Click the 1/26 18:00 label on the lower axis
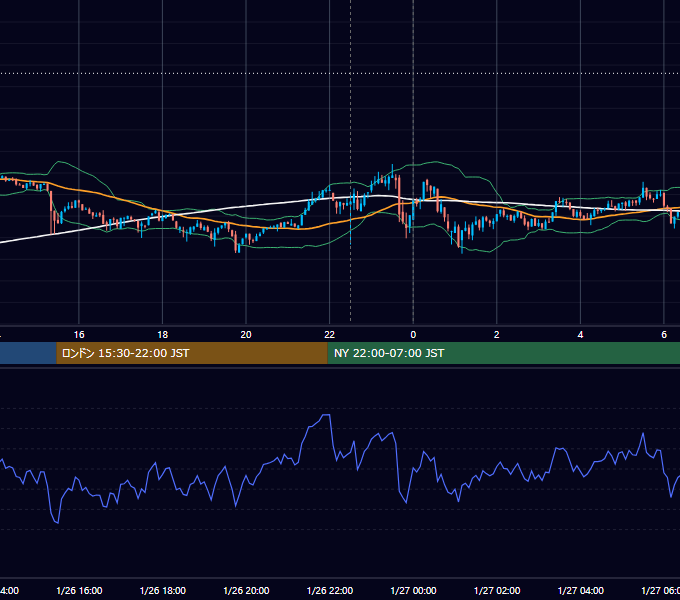This screenshot has width=680, height=600. (x=163, y=590)
